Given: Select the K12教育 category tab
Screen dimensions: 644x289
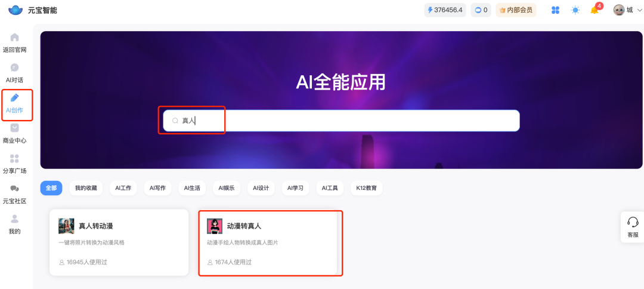Looking at the screenshot, I should coord(366,188).
